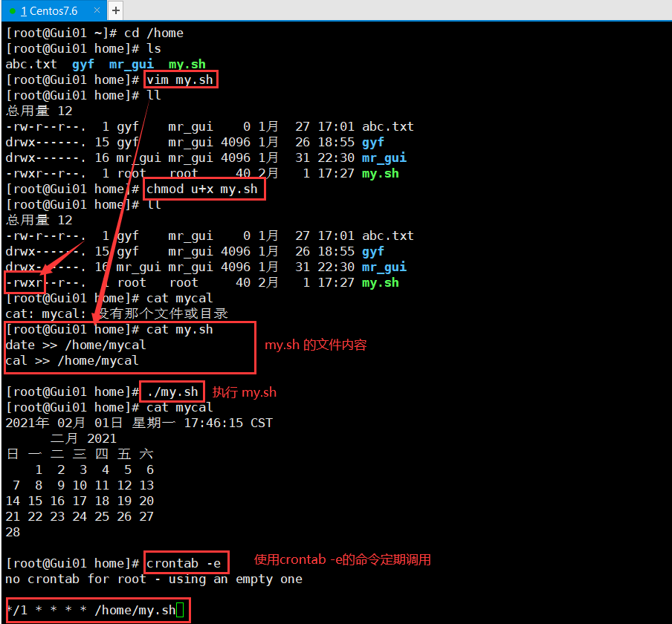Select the highlighted "vim my.sh" command
The height and width of the screenshot is (624, 672).
click(x=180, y=79)
